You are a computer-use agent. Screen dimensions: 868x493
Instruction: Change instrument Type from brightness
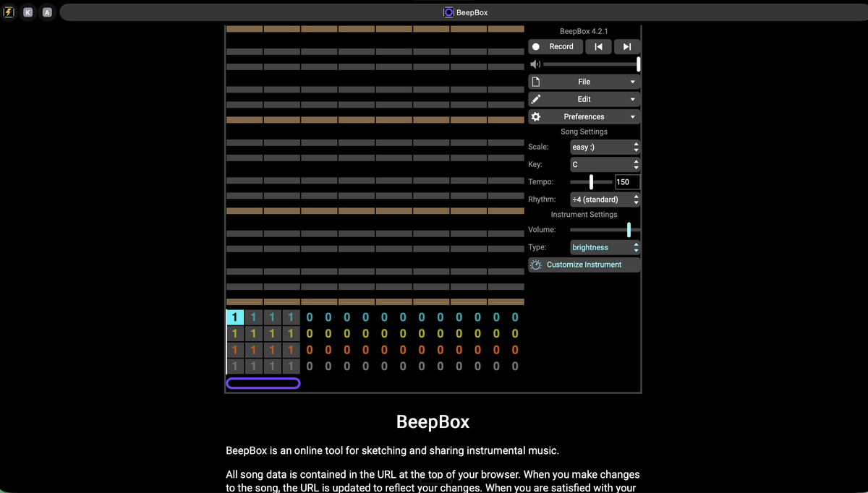[x=605, y=247]
